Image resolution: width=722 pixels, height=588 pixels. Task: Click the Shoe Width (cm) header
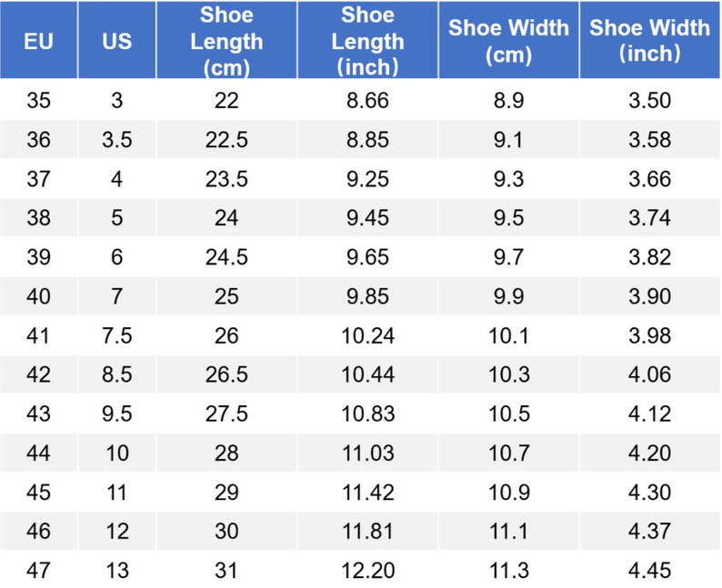(508, 41)
